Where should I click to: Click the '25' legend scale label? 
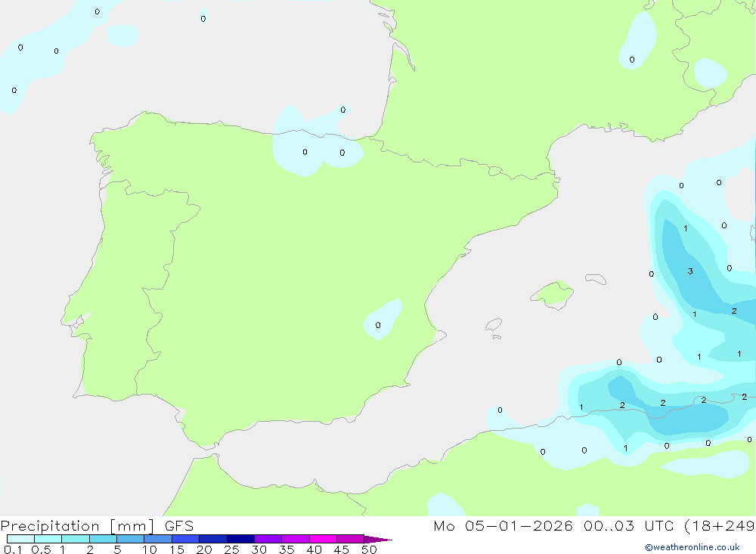tap(232, 549)
